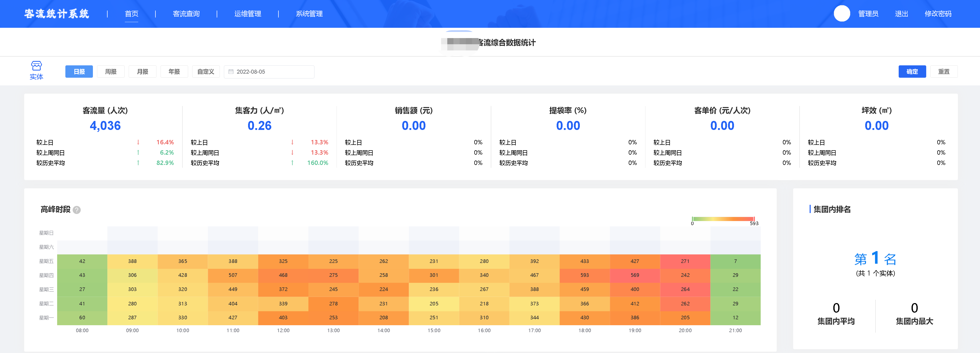Select the 593 peak cell on 星期四 row
The image size is (980, 353).
[x=585, y=275]
